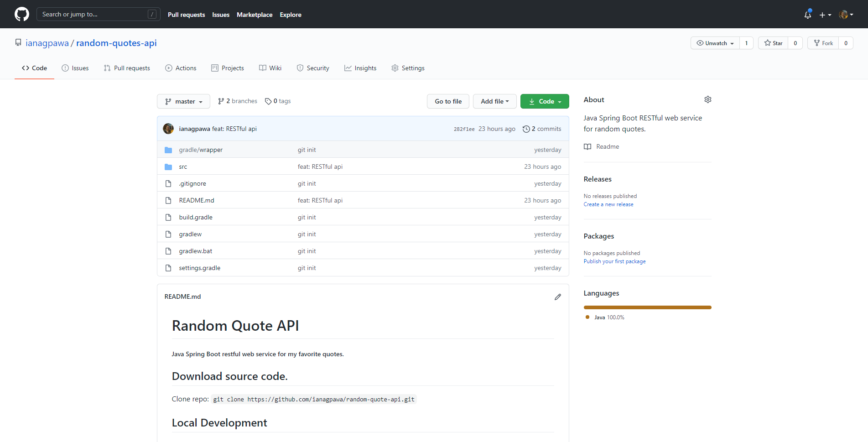Click Publish your first package link

(x=614, y=261)
